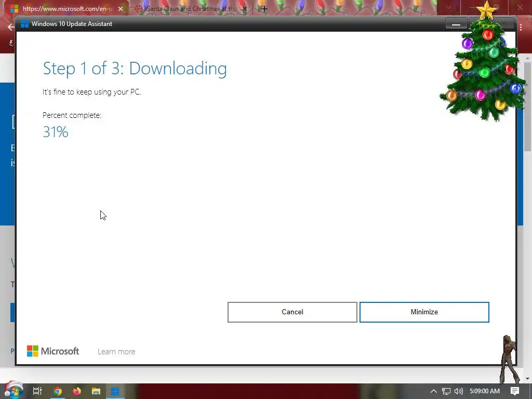
Task: Show hidden system tray icons
Action: pyautogui.click(x=434, y=391)
